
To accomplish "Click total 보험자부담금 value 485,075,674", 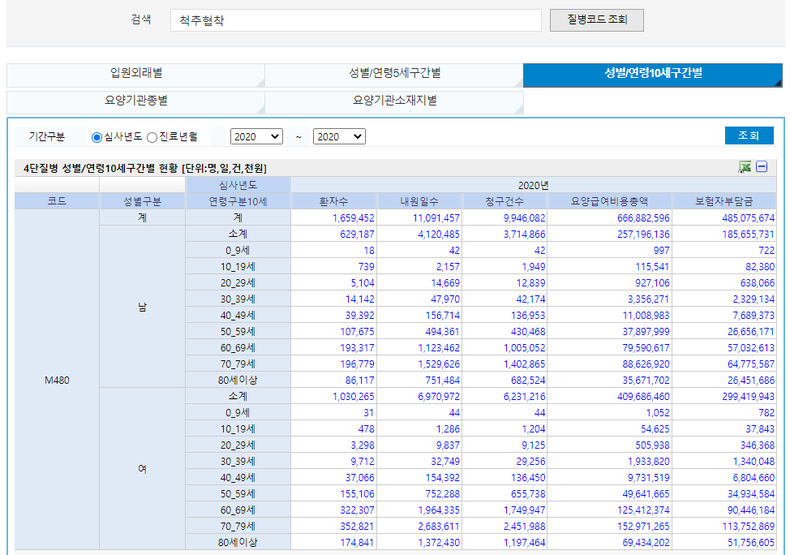I will pyautogui.click(x=748, y=218).
